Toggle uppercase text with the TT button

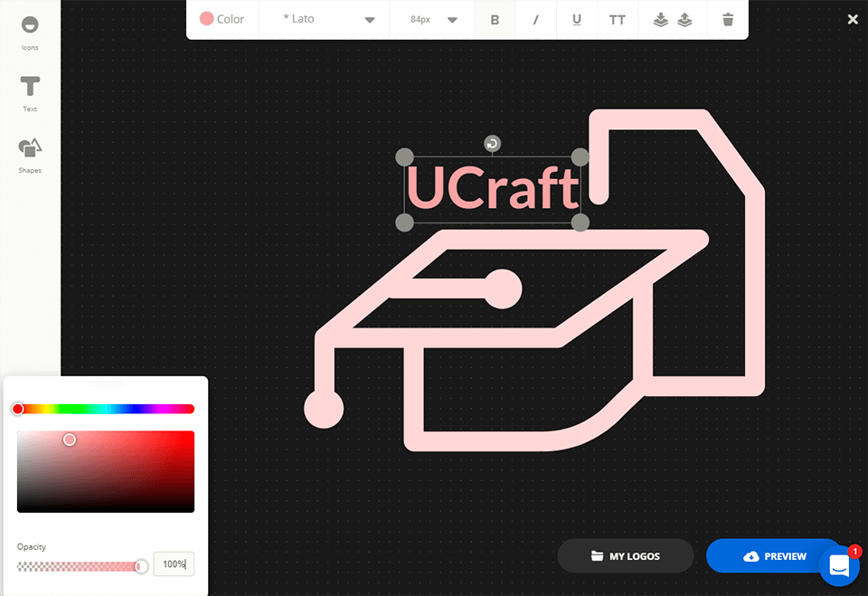tap(617, 19)
